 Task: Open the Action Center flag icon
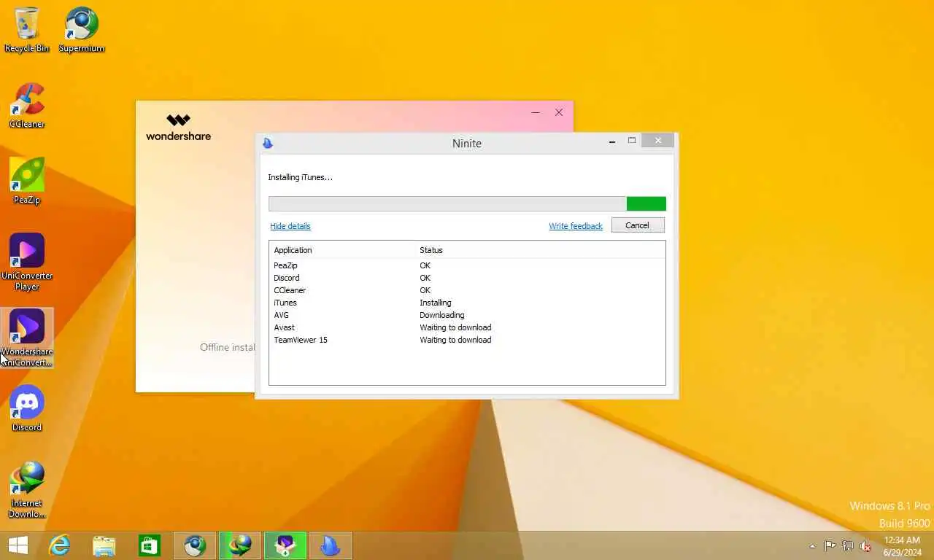click(x=830, y=545)
